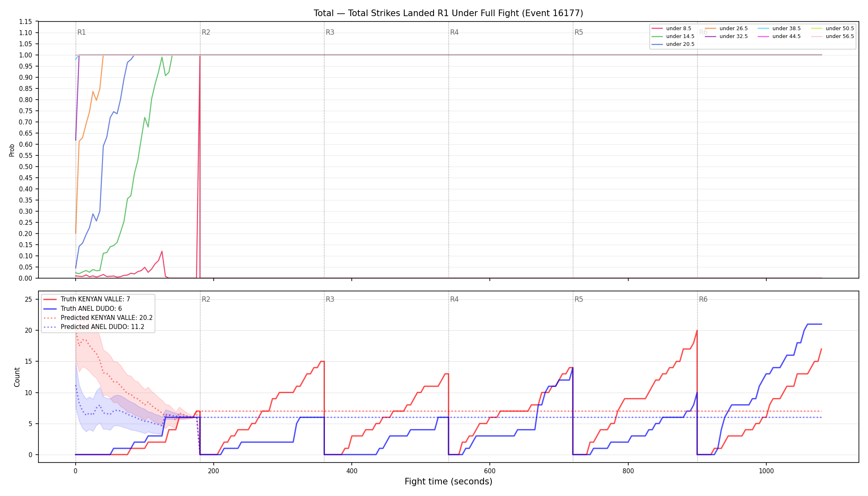868x496 pixels.
Task: Click the Count axis tick label 10
Action: pos(29,393)
